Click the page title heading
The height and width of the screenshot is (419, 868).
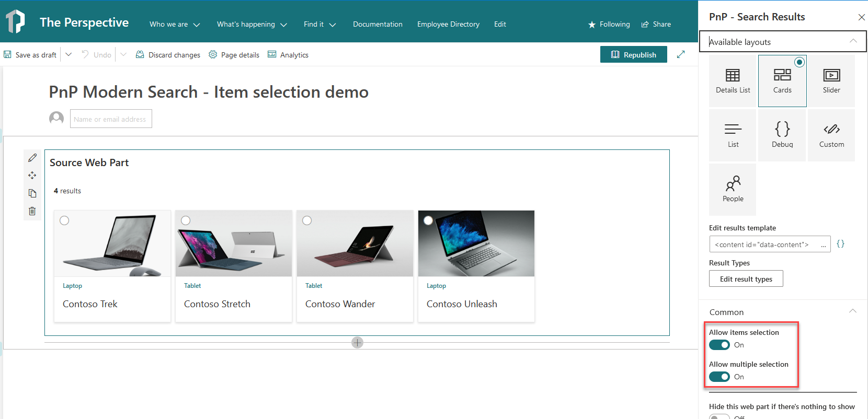(x=209, y=92)
